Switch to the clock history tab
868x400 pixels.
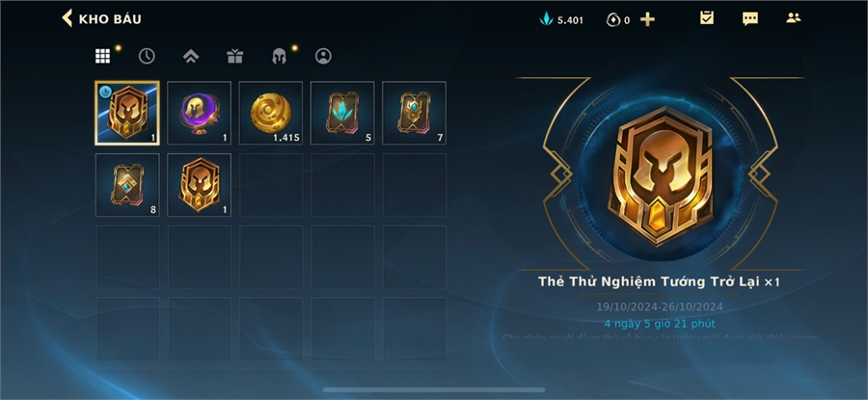147,56
